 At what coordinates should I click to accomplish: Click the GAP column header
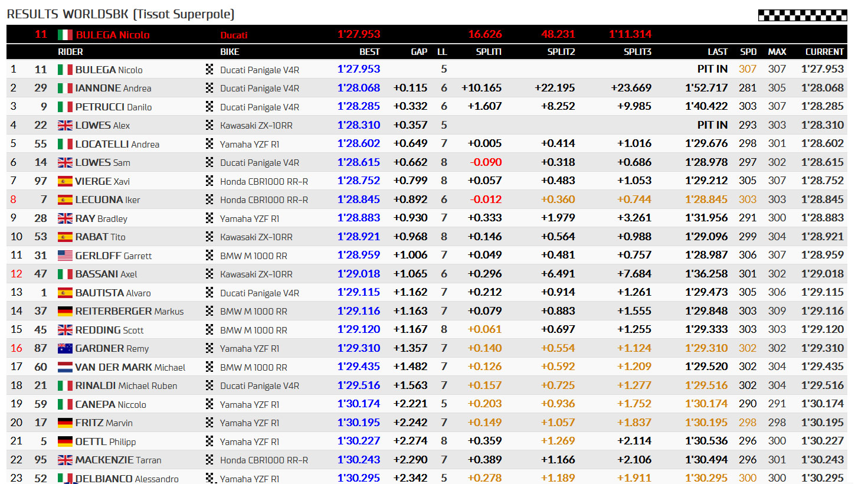point(419,52)
